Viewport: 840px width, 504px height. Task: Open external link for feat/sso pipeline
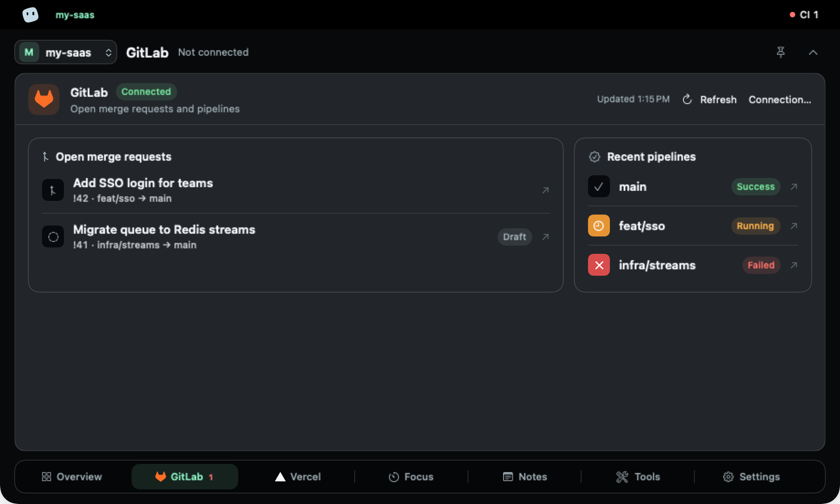point(794,226)
